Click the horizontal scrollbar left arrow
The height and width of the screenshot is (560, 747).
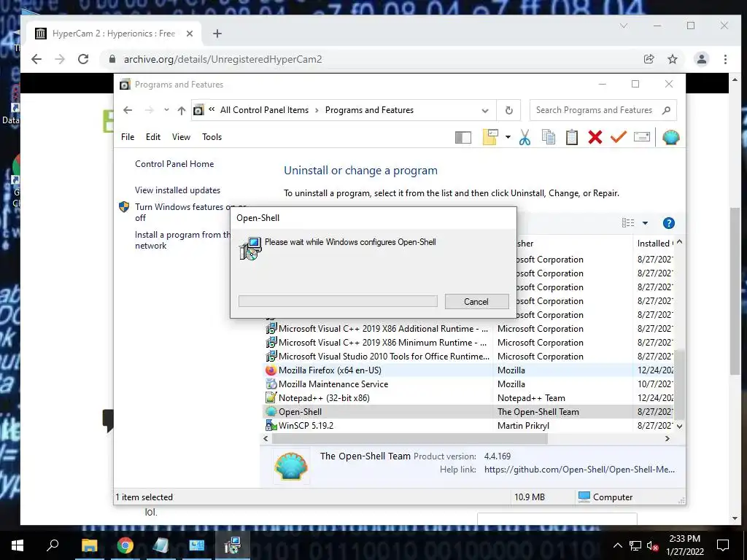[266, 438]
